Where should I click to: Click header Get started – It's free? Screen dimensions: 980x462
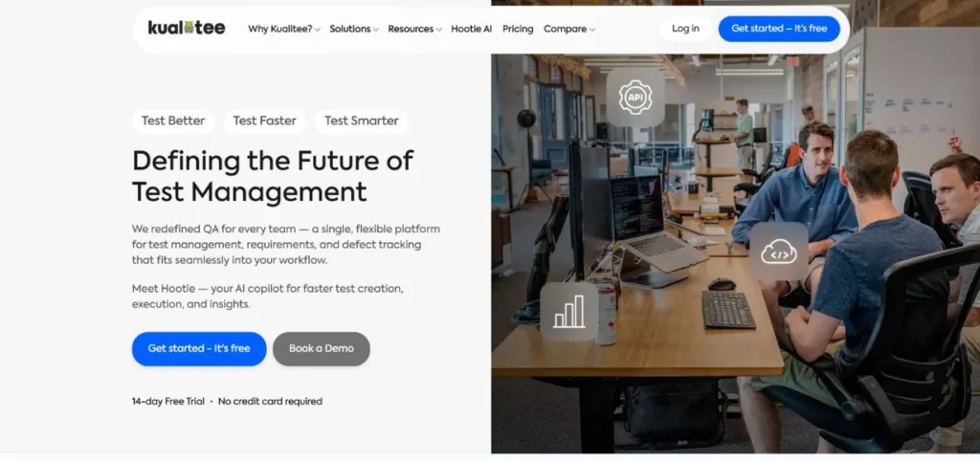pyautogui.click(x=779, y=29)
